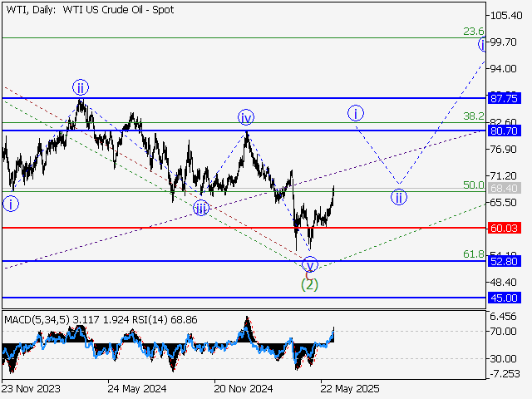Click the circled wave iv label near 80.70
This screenshot has height=399, width=532.
click(246, 116)
